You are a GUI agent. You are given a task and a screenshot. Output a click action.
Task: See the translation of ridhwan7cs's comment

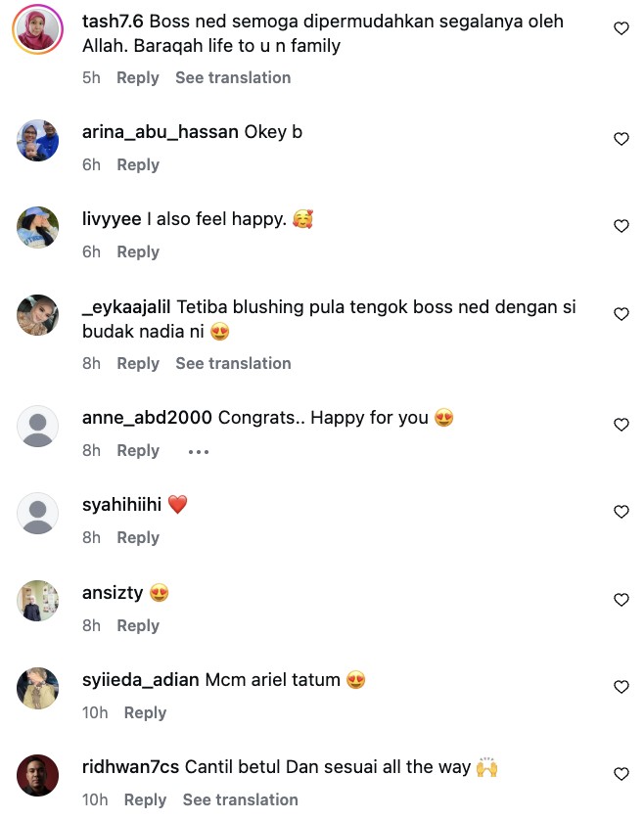[x=240, y=799]
